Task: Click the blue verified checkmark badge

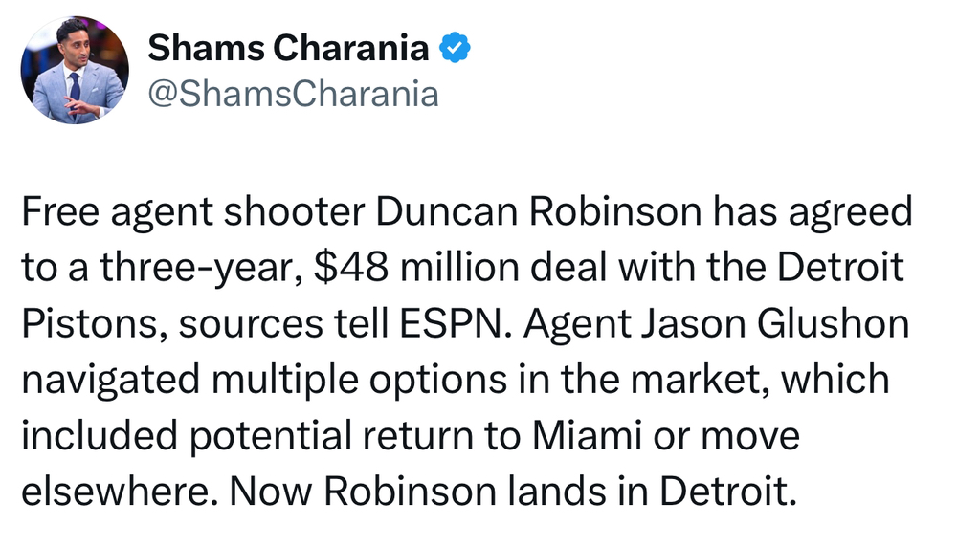Action: coord(455,47)
